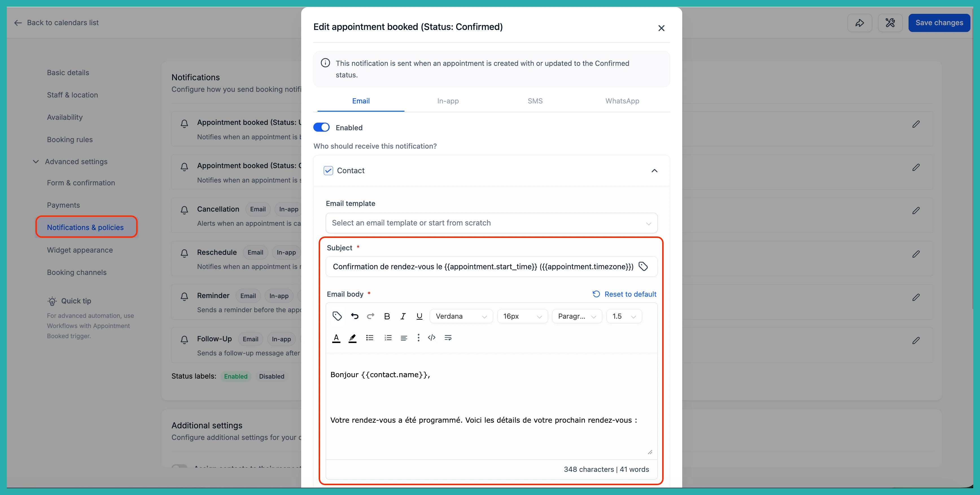Underline selected text in editor
Viewport: 980px width, 495px height.
(x=419, y=316)
